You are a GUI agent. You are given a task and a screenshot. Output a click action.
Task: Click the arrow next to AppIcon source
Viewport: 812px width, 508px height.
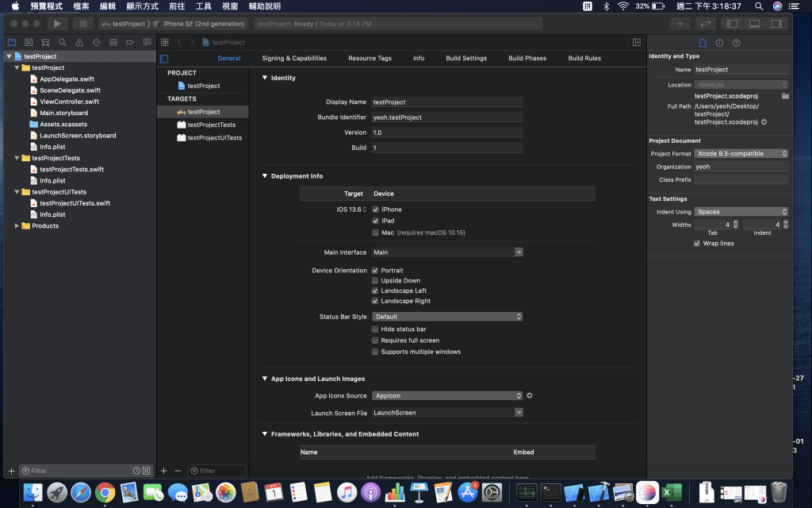coord(529,395)
